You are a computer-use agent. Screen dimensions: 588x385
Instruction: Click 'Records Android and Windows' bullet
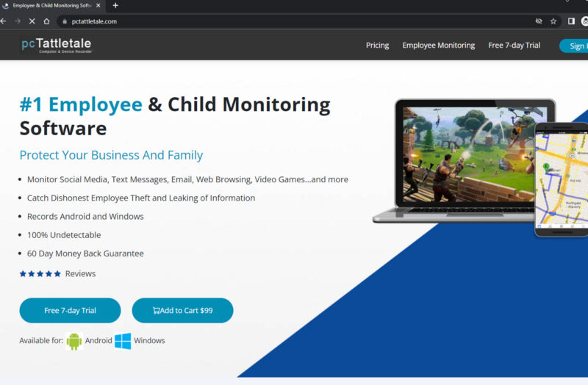tap(85, 216)
